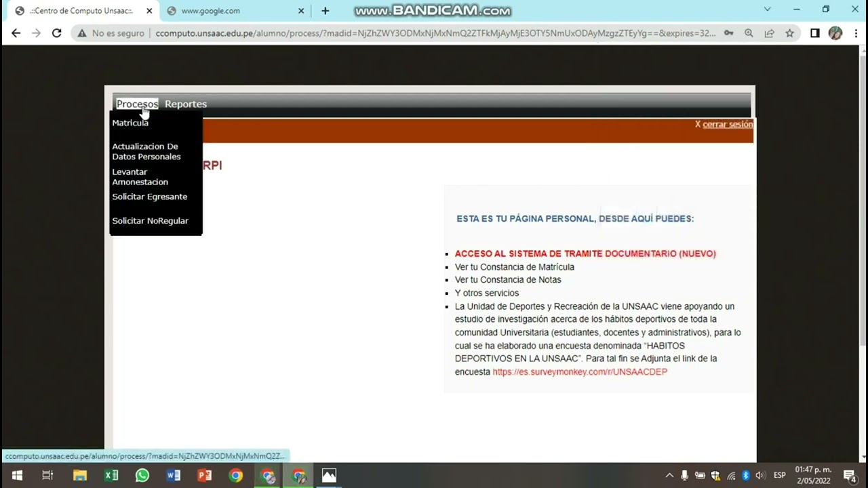Choose Actualizacion De Datos Personales
Image resolution: width=868 pixels, height=488 pixels.
[146, 151]
